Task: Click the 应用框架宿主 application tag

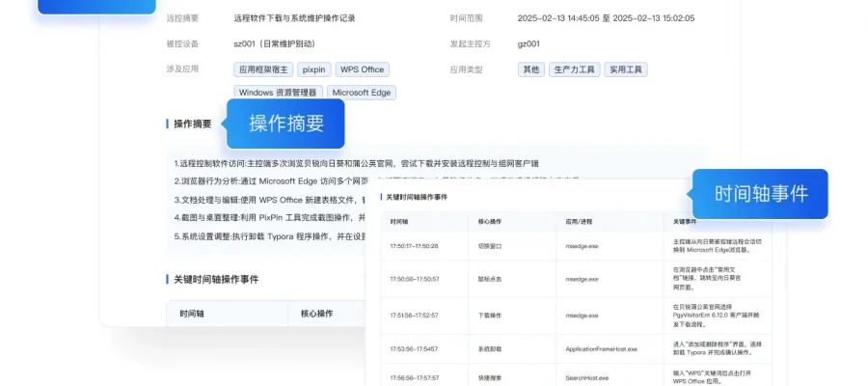Action: [x=263, y=69]
